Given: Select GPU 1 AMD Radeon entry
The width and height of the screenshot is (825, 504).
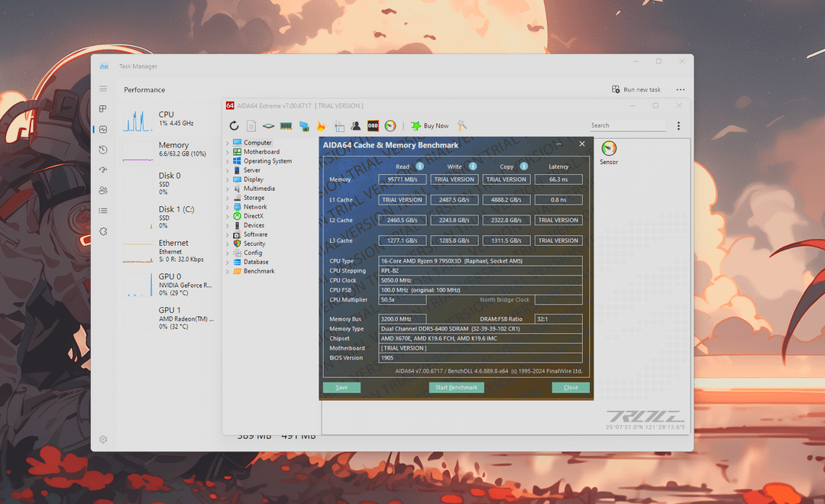Looking at the screenshot, I should pyautogui.click(x=168, y=318).
